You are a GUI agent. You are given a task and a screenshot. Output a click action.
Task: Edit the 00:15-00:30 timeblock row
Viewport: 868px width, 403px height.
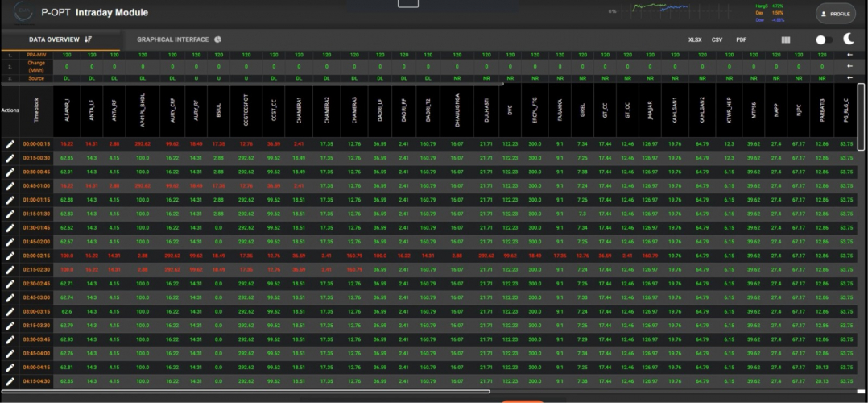[10, 158]
